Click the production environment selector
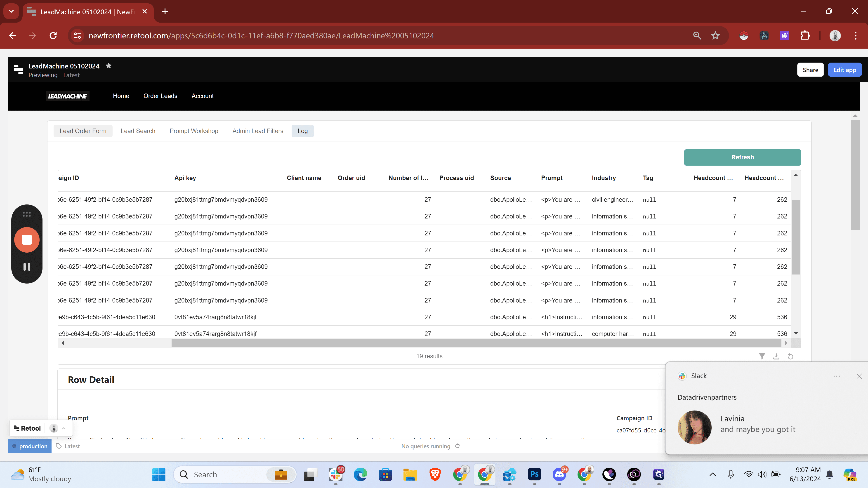 30,446
